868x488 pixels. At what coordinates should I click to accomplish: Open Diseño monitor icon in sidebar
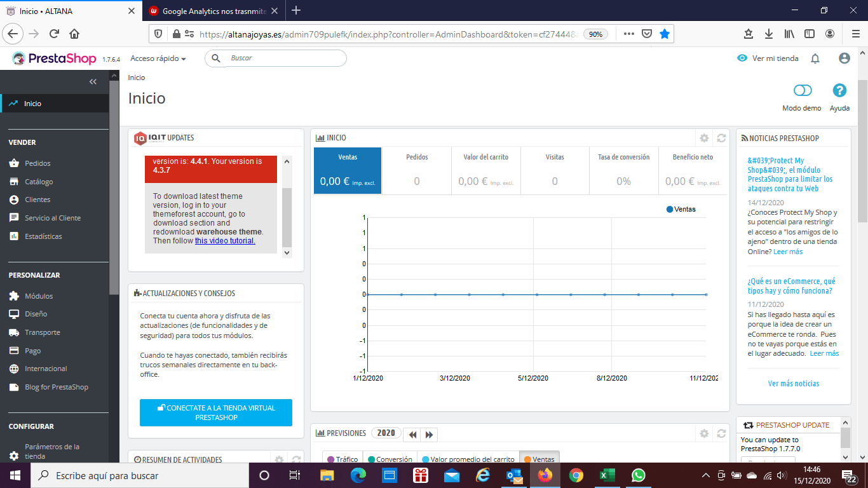[x=14, y=314]
